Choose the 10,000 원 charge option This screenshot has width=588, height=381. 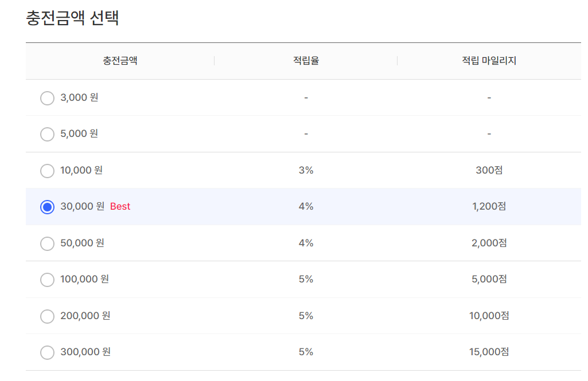click(x=47, y=171)
